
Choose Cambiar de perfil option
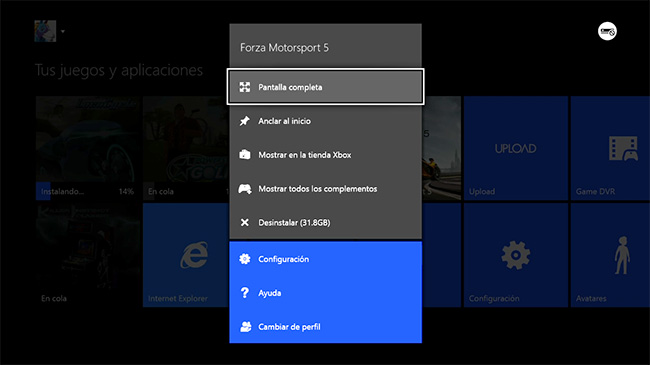point(325,327)
